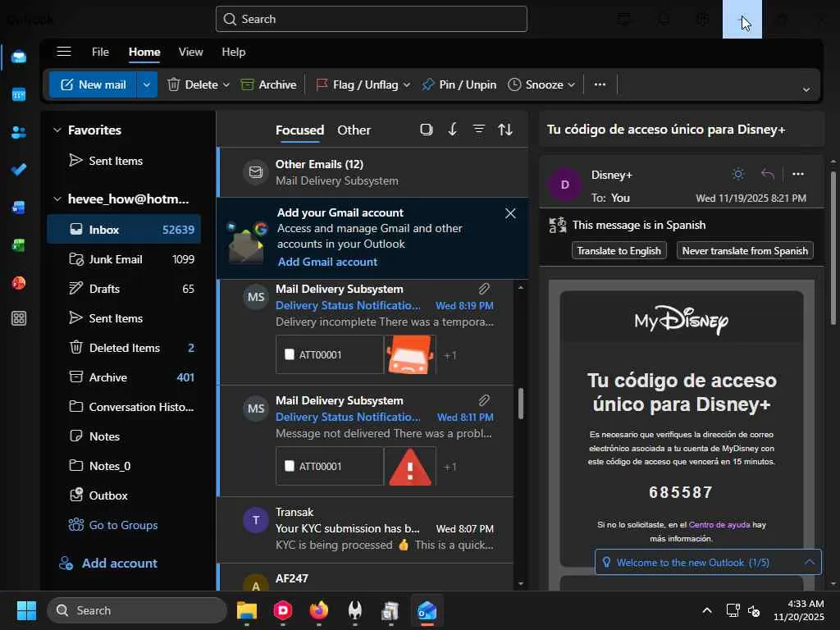The image size is (840, 630).
Task: Open the Centro de ayuda link
Action: 719,524
